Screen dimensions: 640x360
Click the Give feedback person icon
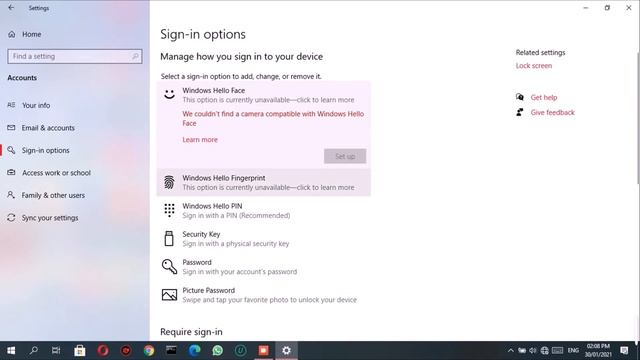(520, 112)
